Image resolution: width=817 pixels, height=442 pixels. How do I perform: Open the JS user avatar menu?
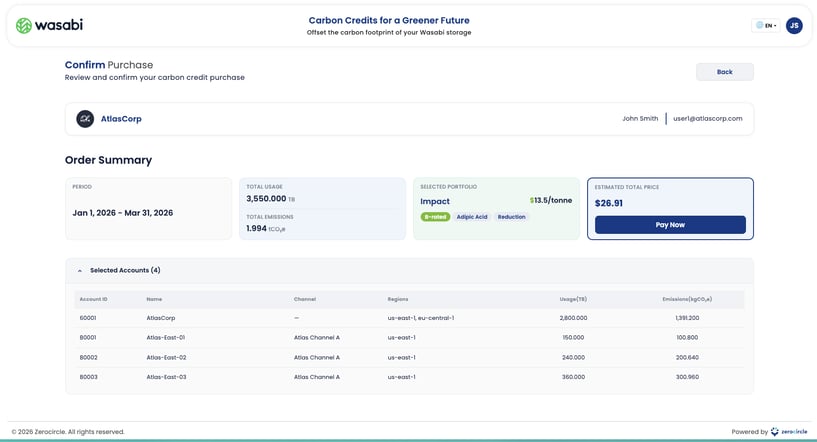pyautogui.click(x=794, y=25)
